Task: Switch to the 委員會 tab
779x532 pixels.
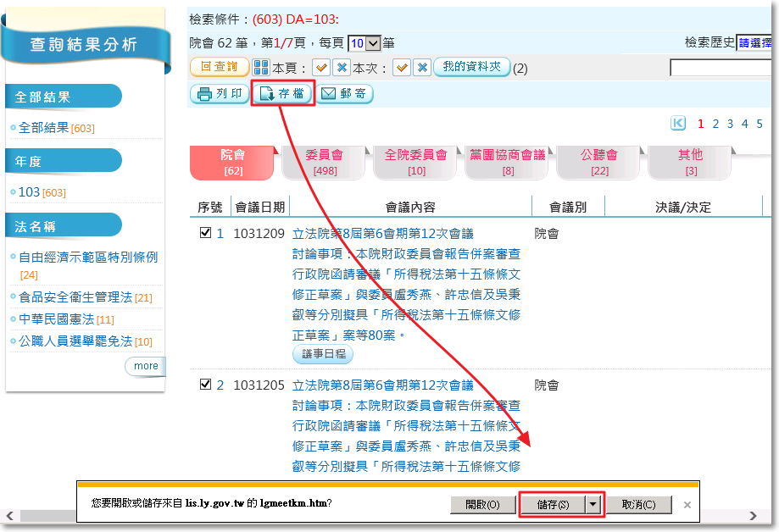Action: coord(324,162)
